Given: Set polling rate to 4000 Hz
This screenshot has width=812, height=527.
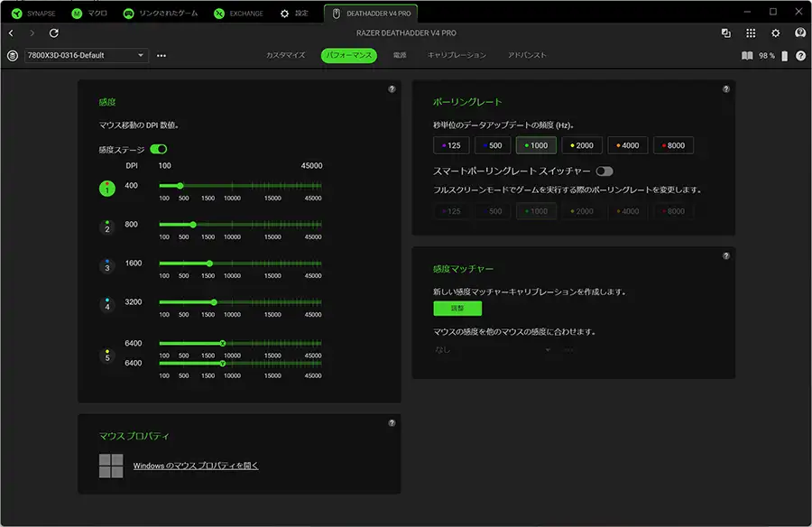Looking at the screenshot, I should (628, 145).
